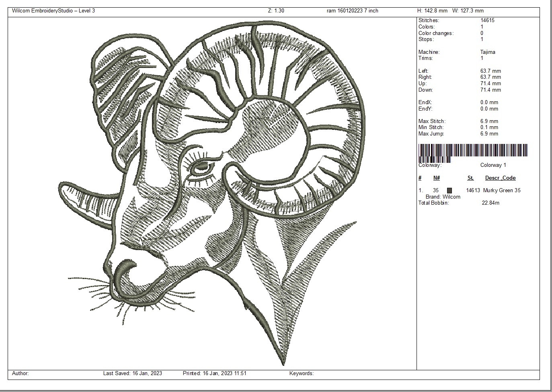The width and height of the screenshot is (552, 392).
Task: Select the Wilcom EmbroideryStudio – Level 3 title
Action: click(53, 11)
